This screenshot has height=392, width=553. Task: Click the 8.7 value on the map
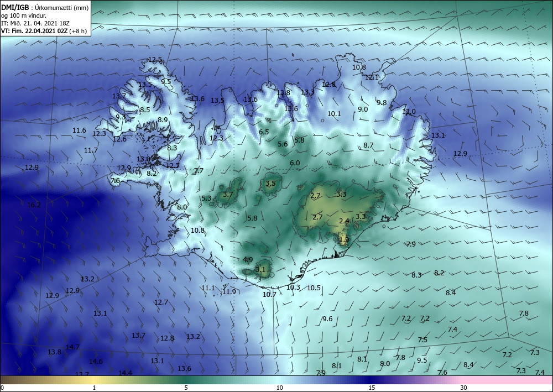pos(368,145)
